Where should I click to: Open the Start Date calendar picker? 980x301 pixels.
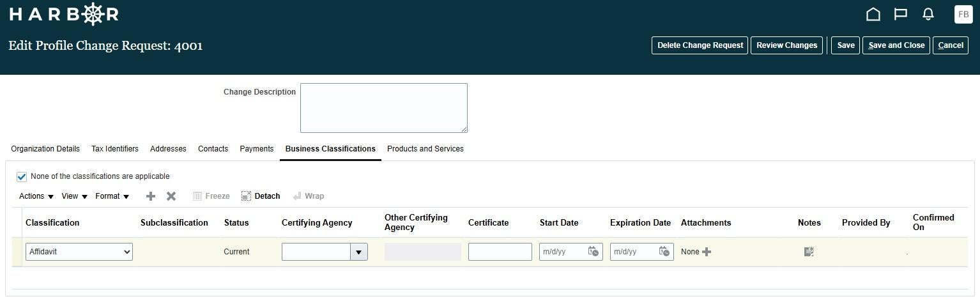pos(593,252)
